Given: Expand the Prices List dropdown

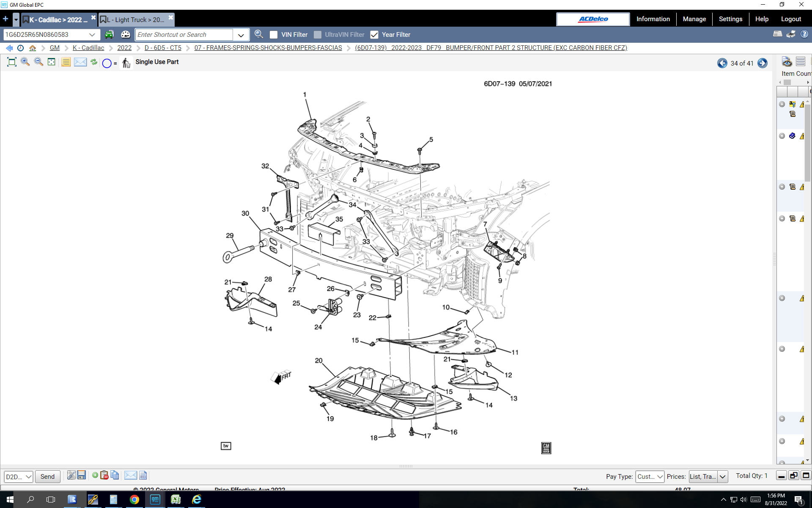Looking at the screenshot, I should (x=723, y=476).
